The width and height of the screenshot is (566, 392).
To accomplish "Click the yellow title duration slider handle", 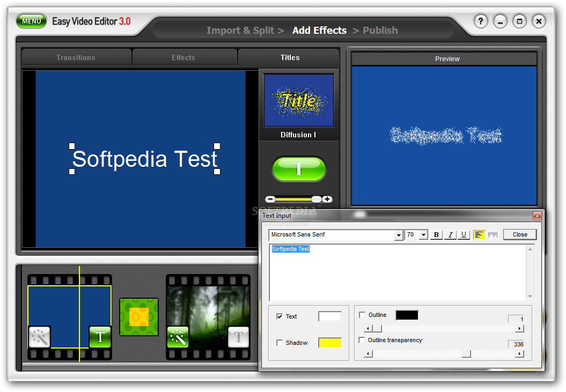I will tap(316, 199).
